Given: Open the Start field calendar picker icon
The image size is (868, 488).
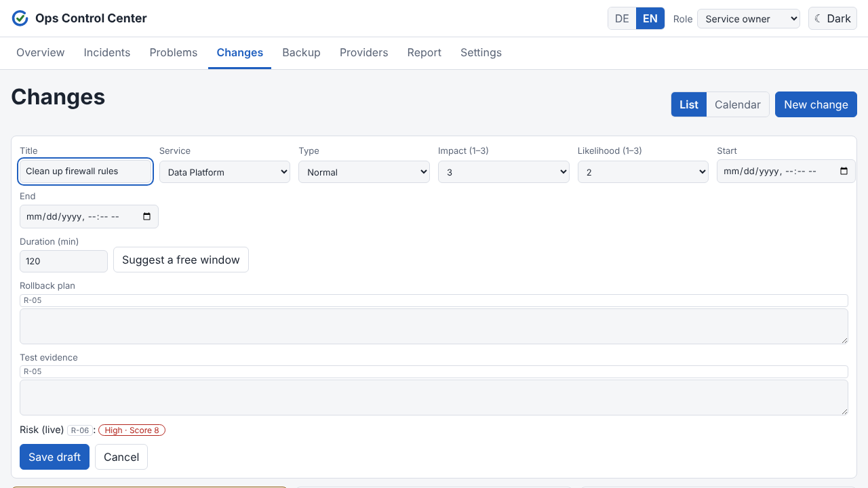Looking at the screenshot, I should point(844,171).
